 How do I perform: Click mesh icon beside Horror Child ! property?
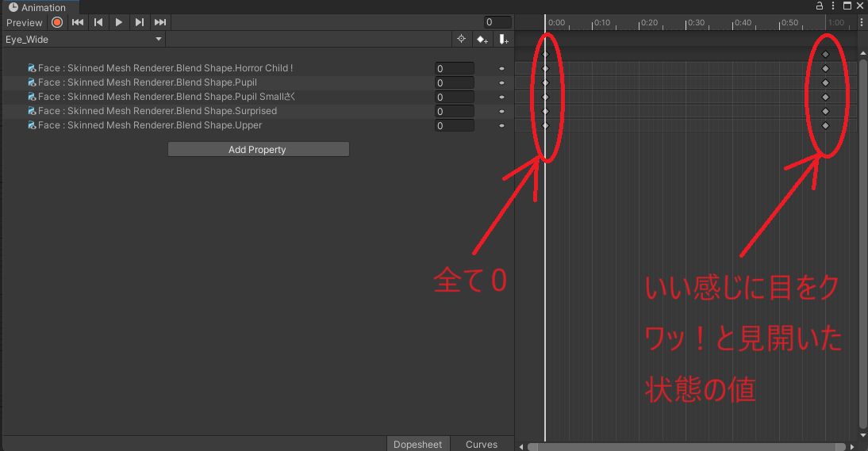(32, 68)
